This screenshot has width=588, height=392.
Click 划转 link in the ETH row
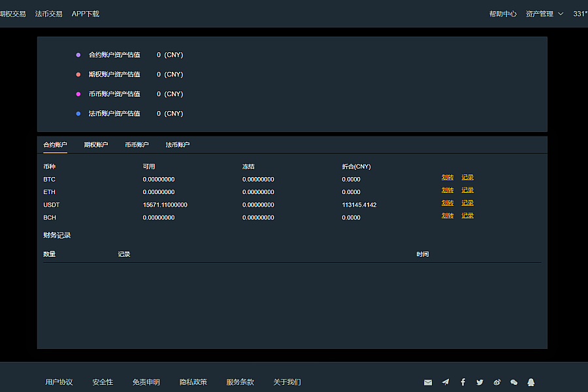(x=448, y=190)
